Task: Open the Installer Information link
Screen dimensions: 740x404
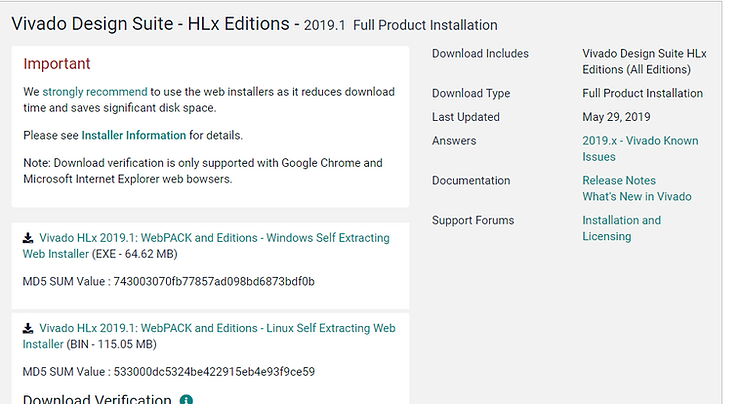Action: 134,135
